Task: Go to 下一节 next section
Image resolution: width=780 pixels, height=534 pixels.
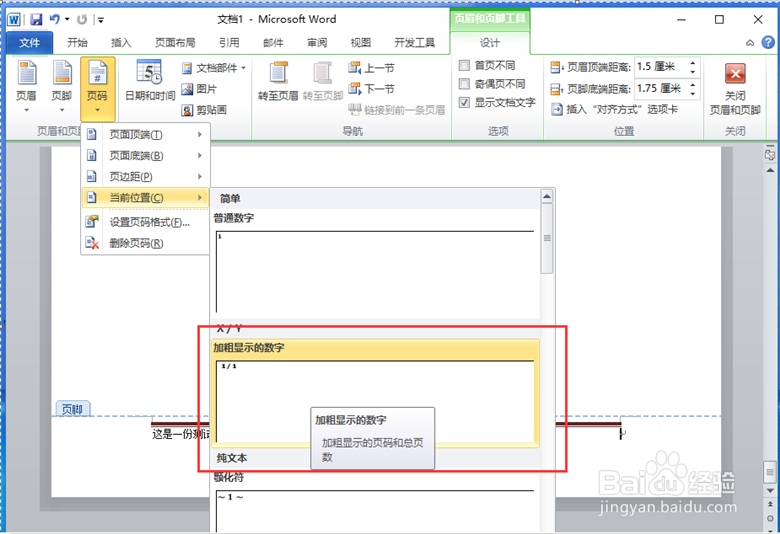Action: (372, 89)
